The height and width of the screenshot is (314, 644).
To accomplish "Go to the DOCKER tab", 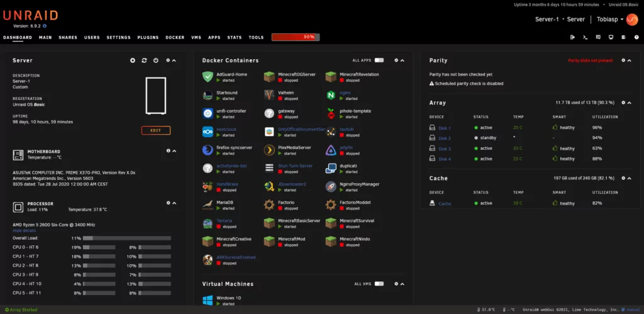I will point(175,37).
